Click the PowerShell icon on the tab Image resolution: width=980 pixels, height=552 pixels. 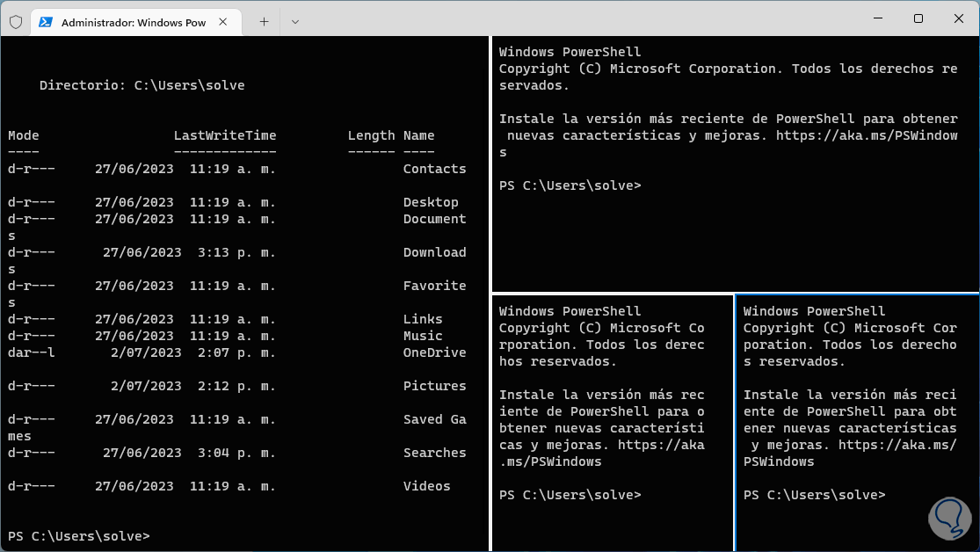46,22
